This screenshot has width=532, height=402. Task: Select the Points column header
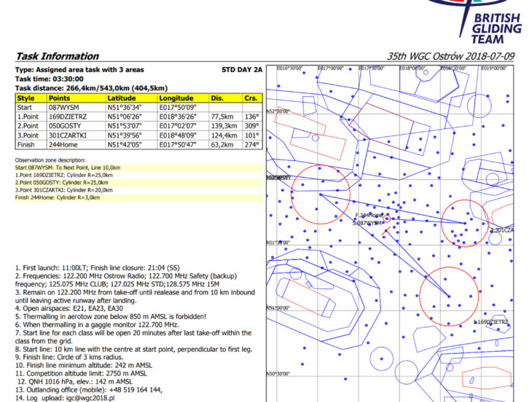[x=60, y=98]
